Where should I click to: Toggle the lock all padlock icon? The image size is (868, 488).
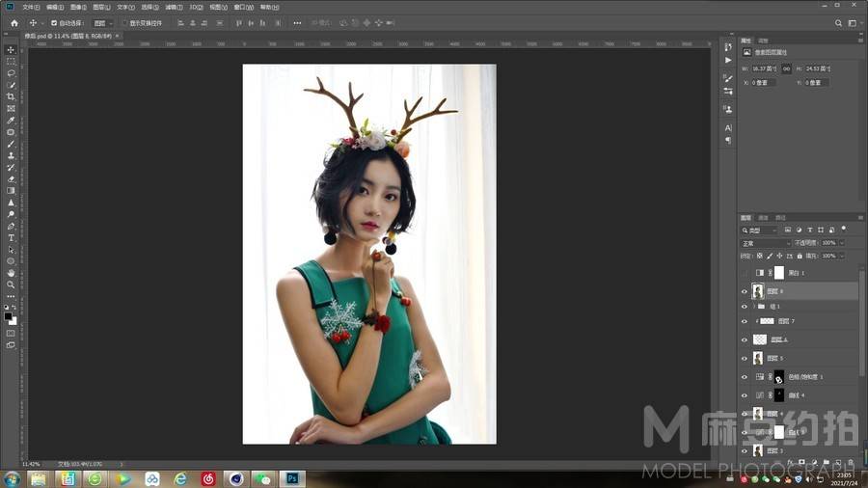[x=800, y=256]
